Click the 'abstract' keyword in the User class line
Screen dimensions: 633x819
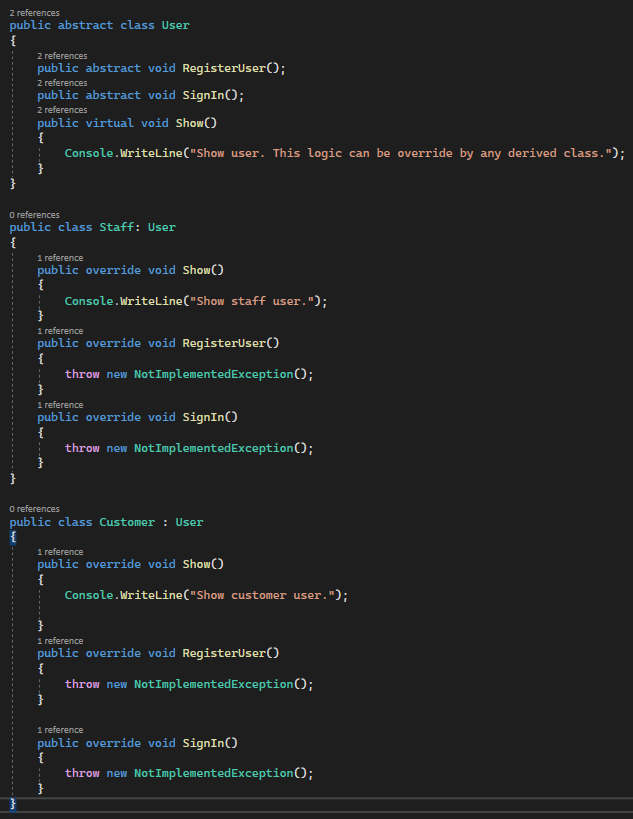point(85,26)
